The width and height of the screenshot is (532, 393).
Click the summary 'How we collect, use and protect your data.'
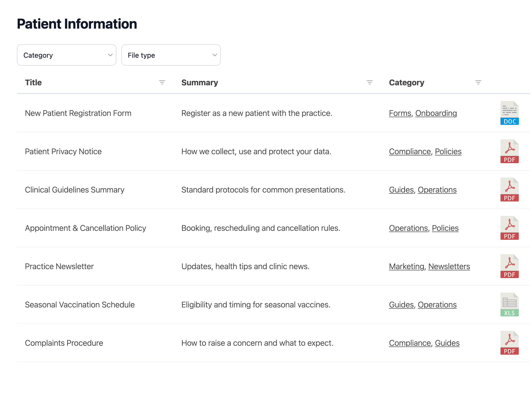click(x=256, y=151)
